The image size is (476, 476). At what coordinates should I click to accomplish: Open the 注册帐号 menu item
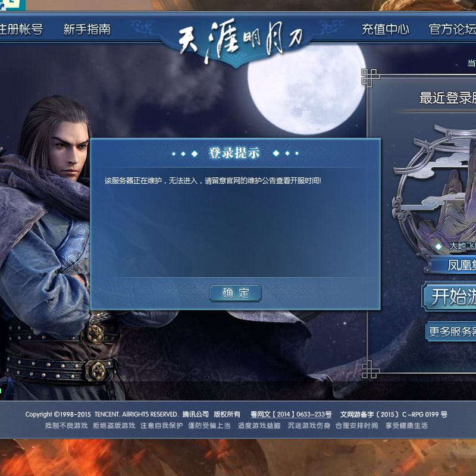21,29
